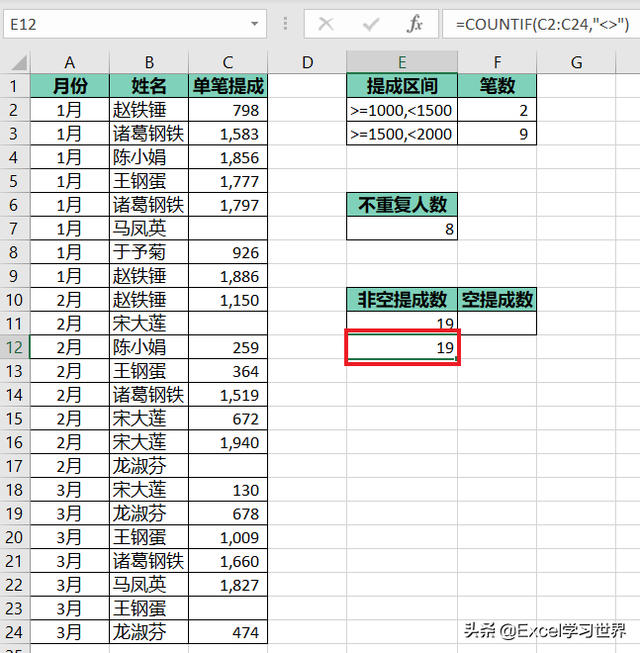The width and height of the screenshot is (640, 653).
Task: Select cell with value 474
Action: (x=228, y=632)
